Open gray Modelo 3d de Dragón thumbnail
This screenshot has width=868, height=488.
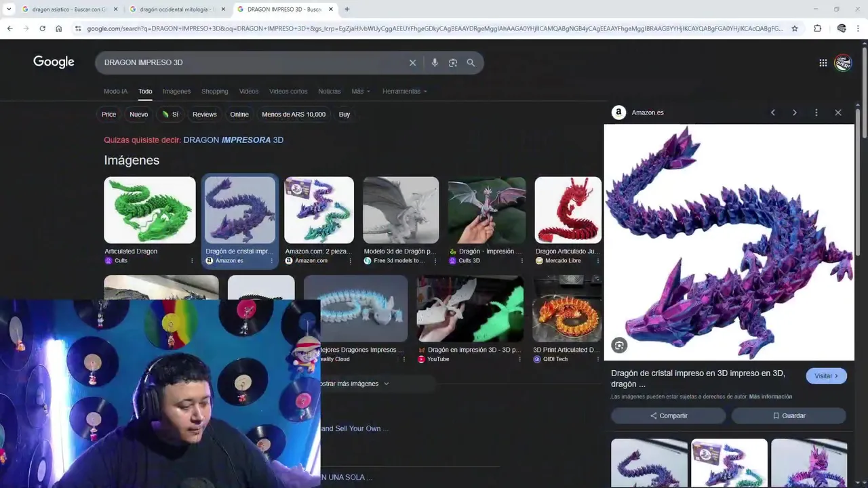coord(401,210)
